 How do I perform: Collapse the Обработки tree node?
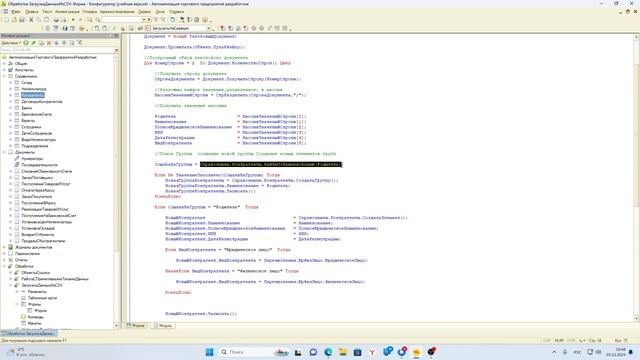4,266
